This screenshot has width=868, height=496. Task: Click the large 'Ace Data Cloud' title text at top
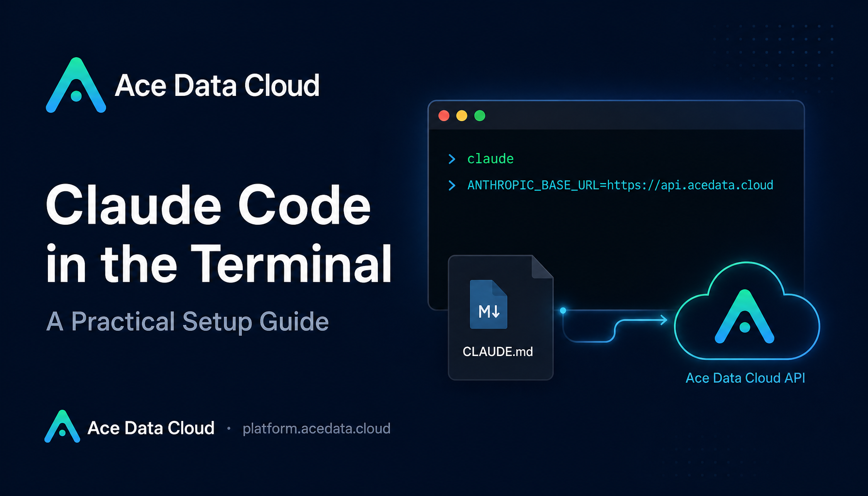pyautogui.click(x=217, y=86)
